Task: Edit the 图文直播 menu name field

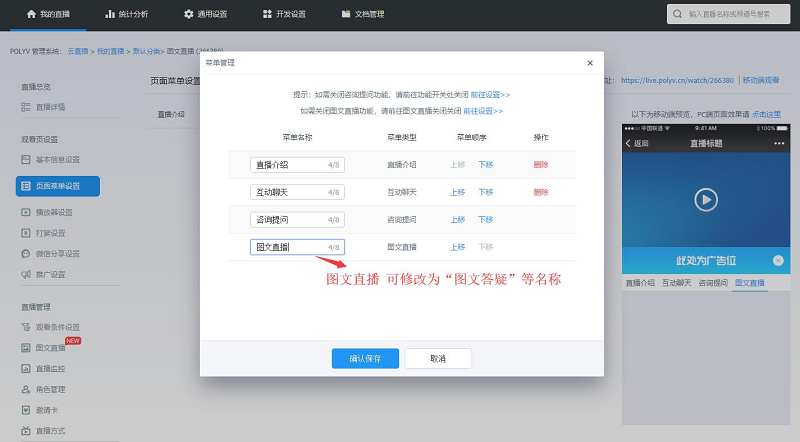Action: coord(288,246)
